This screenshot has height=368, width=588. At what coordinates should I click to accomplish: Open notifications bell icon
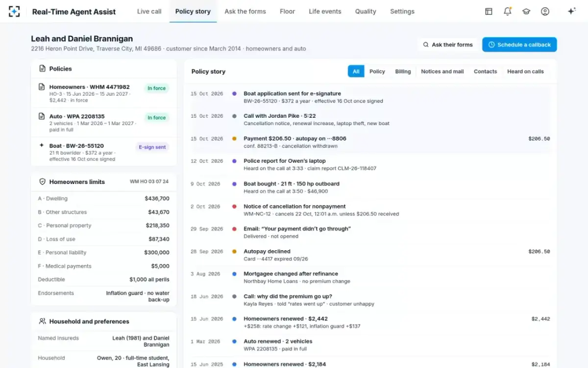507,11
